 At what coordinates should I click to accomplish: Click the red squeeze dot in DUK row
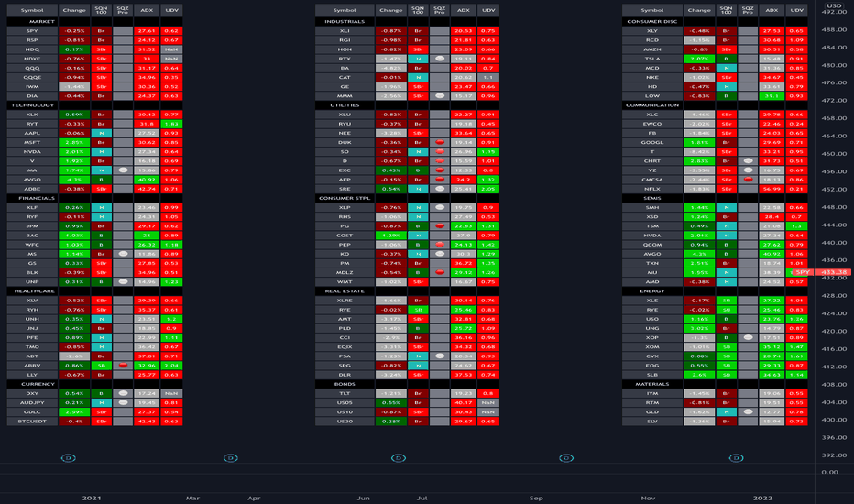coord(440,142)
